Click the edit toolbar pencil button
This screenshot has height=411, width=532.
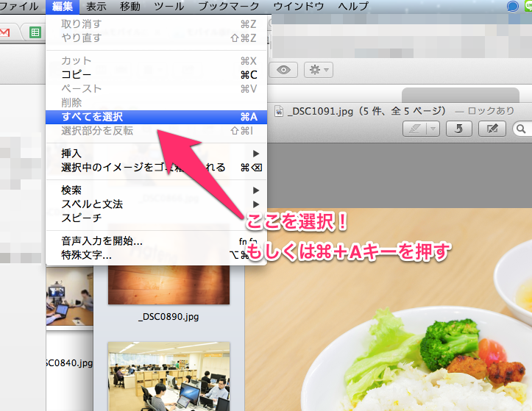(492, 129)
